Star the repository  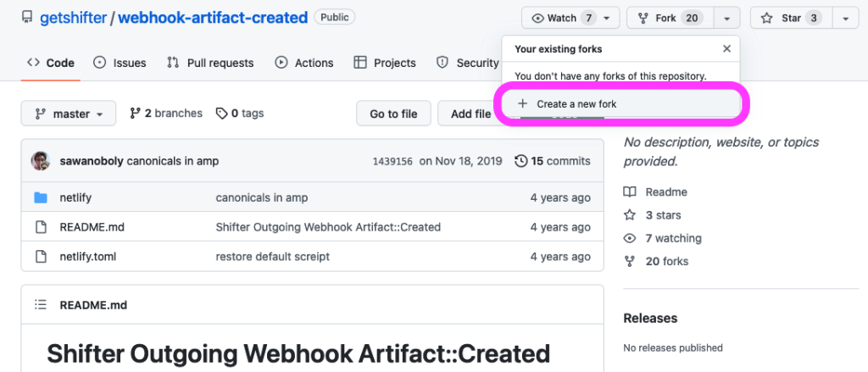pos(791,19)
